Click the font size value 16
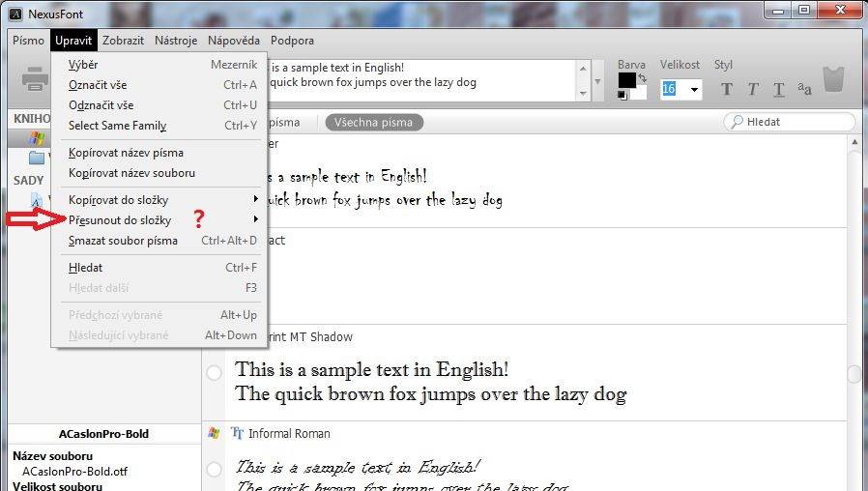The width and height of the screenshot is (868, 491). pos(669,89)
